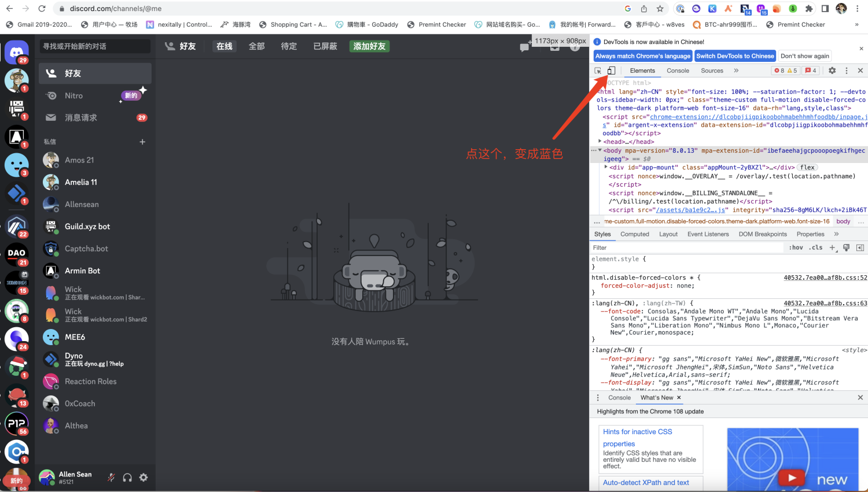Close the DevTools language infobar
The image size is (868, 492).
click(861, 49)
